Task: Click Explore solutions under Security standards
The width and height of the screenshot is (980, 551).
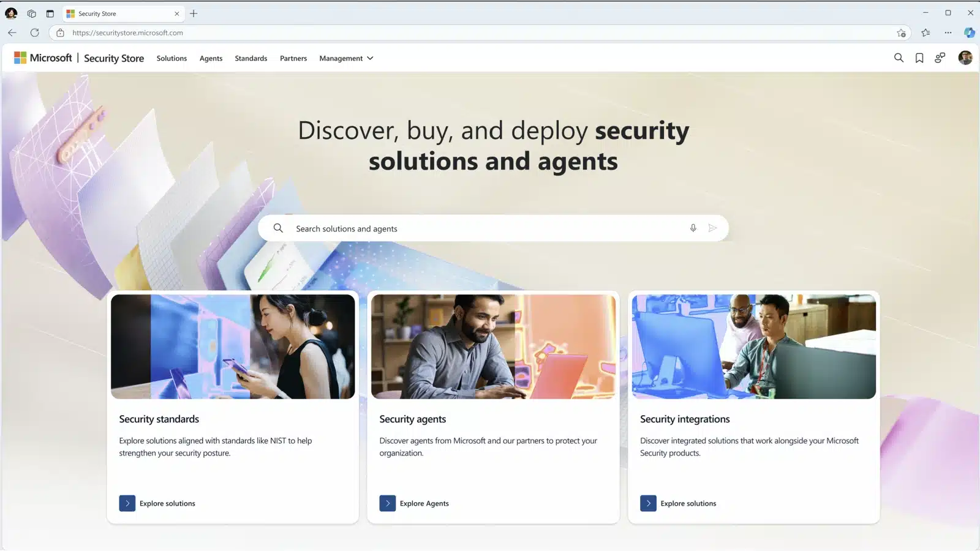Action: [x=157, y=503]
